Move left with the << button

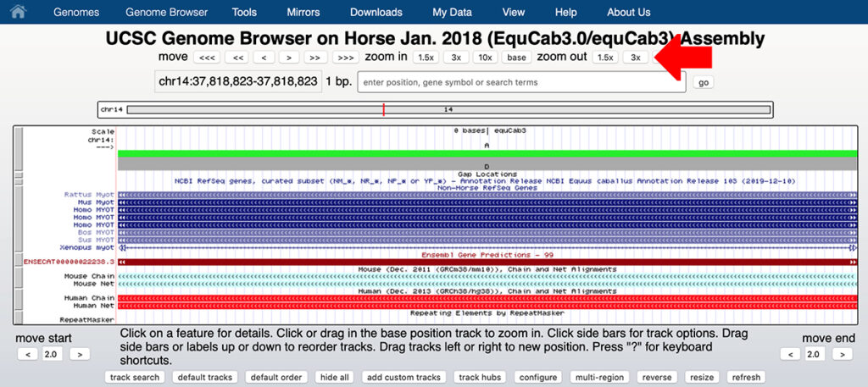(x=238, y=58)
